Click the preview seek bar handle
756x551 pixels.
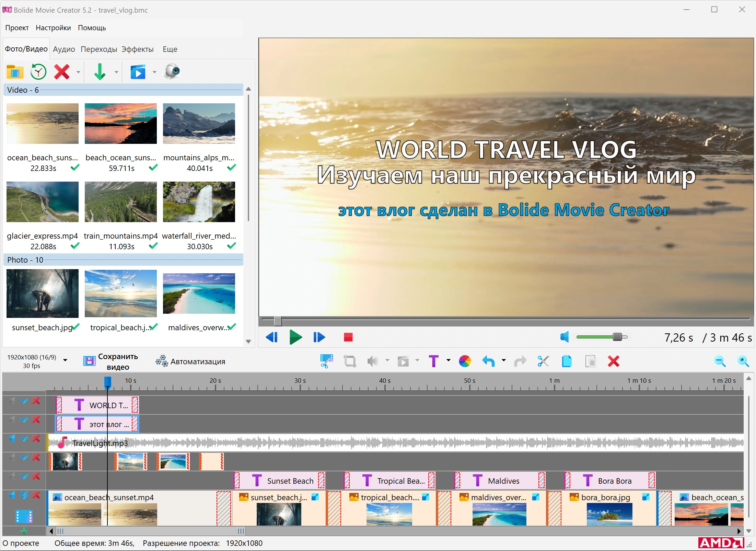click(x=278, y=321)
